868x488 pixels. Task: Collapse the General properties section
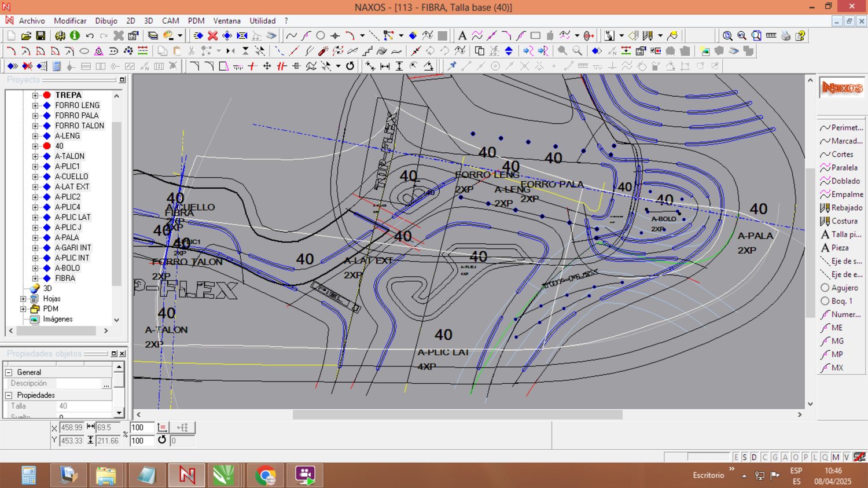click(x=9, y=372)
